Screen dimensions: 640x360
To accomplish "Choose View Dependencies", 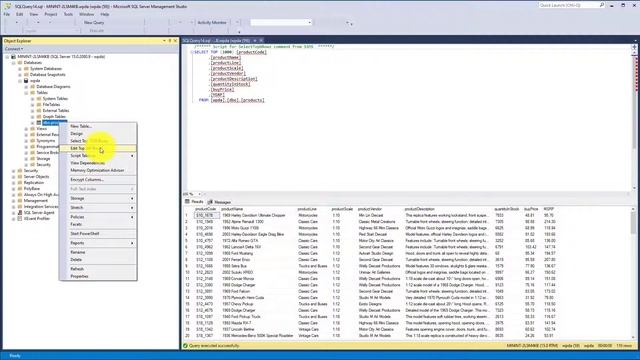I will 98,163.
